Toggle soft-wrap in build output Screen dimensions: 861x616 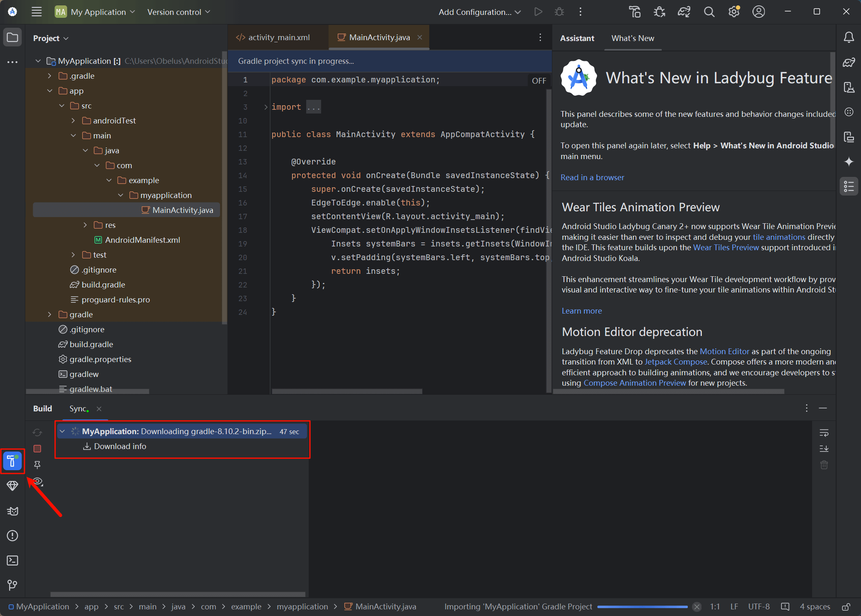click(x=824, y=432)
